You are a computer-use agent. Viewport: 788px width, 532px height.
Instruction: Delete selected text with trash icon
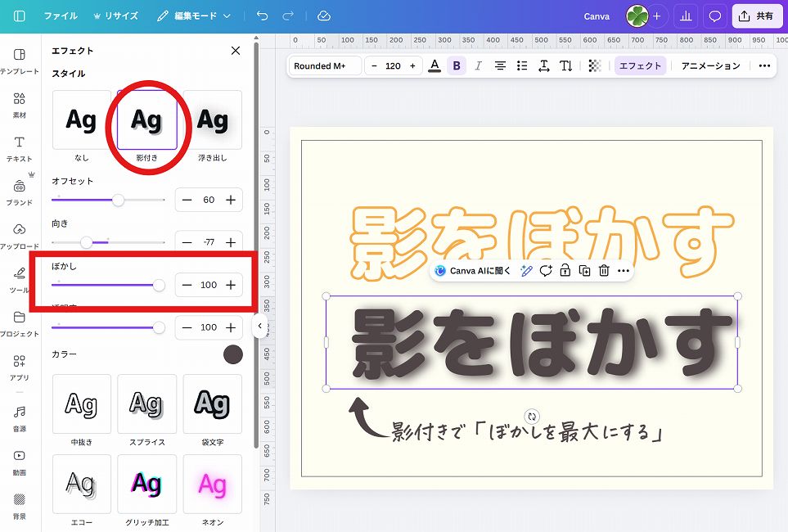[x=604, y=271]
